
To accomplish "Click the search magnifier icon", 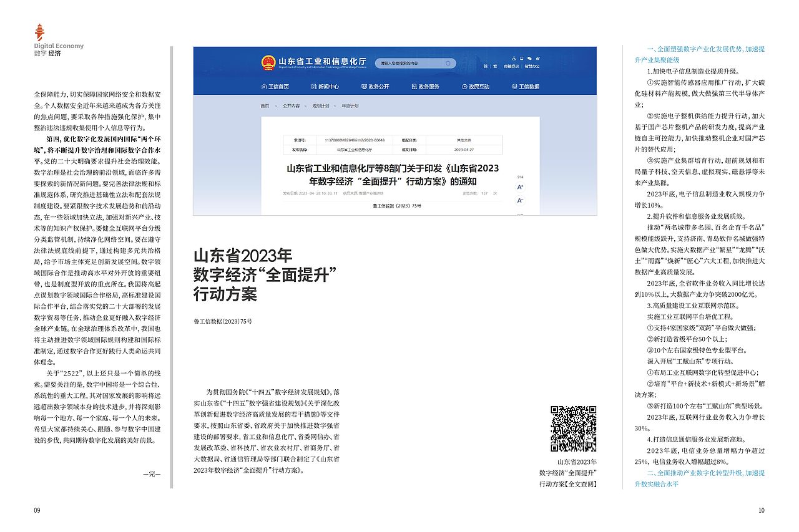I will tap(448, 62).
